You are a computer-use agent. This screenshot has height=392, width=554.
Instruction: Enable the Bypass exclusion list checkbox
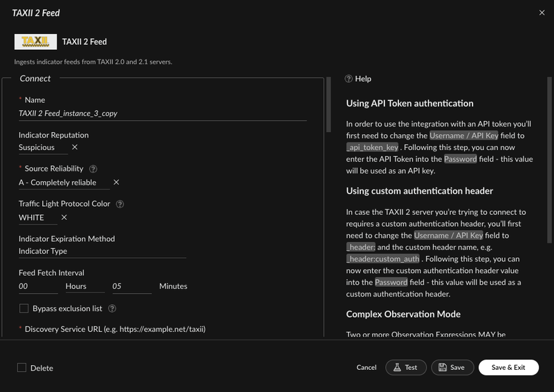pyautogui.click(x=24, y=308)
